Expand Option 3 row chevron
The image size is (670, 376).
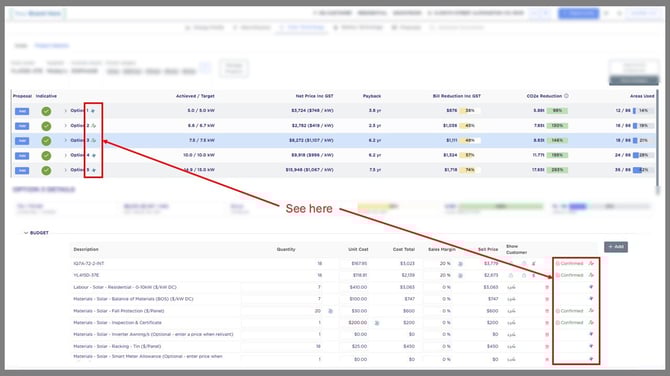click(65, 140)
